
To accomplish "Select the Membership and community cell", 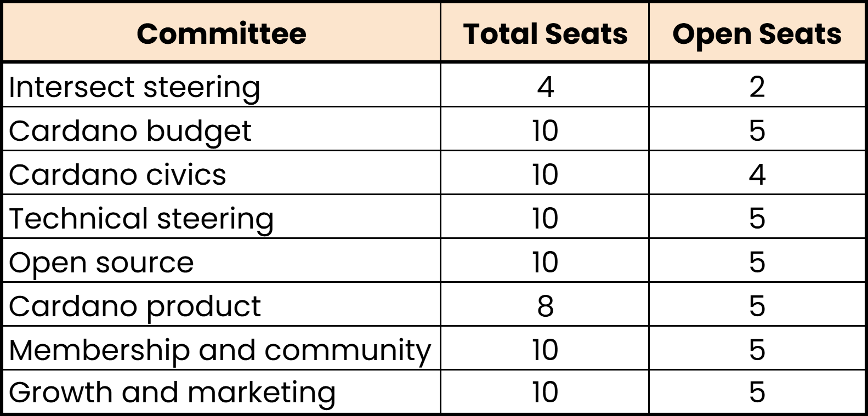I will (220, 350).
